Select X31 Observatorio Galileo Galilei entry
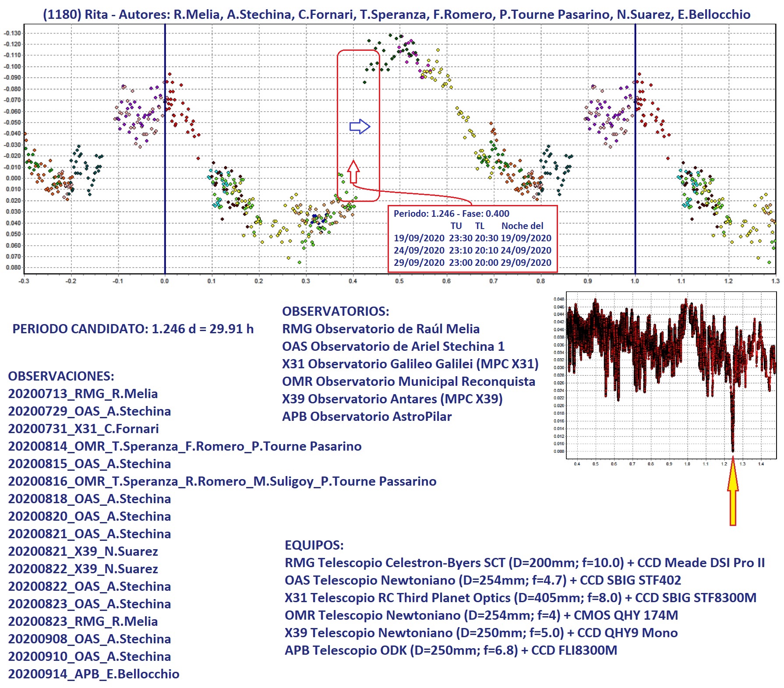Image resolution: width=784 pixels, height=688 pixels. pos(410,364)
